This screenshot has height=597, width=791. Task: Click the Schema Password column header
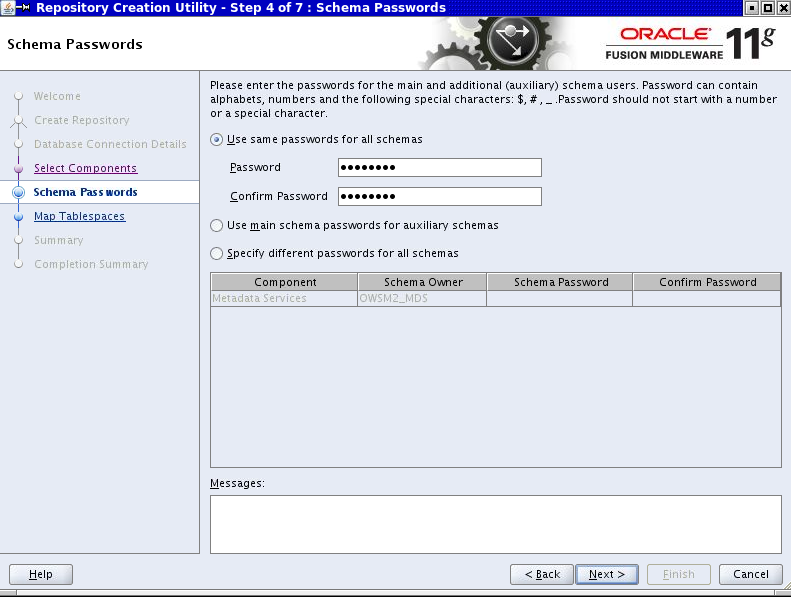560,282
